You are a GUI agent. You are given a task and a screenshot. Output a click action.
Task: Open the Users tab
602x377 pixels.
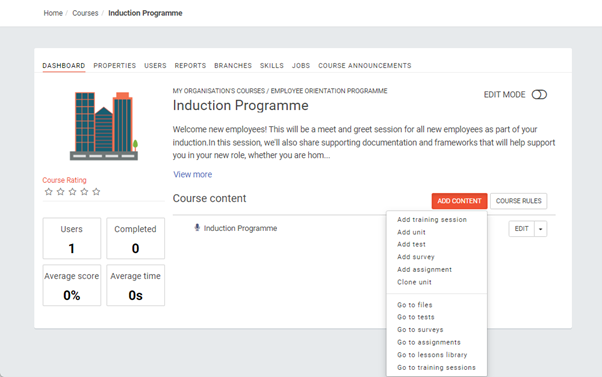(155, 66)
